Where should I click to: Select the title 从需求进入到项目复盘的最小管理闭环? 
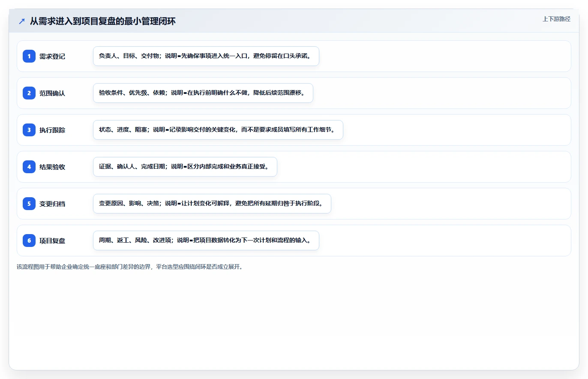[103, 21]
